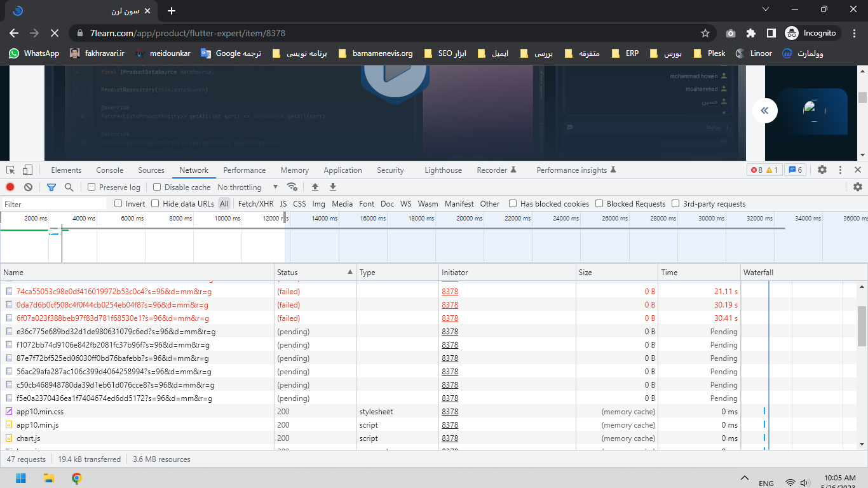Select the chart.js request row
868x488 pixels.
(429, 438)
